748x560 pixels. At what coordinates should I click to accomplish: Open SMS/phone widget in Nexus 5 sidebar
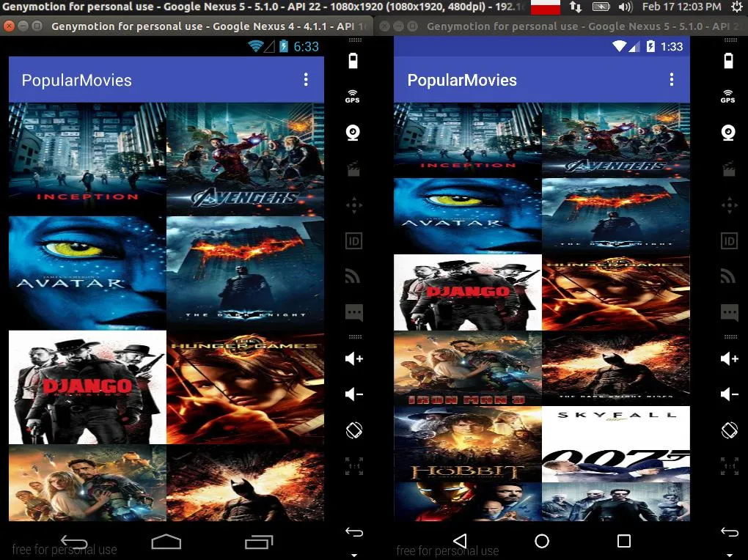pyautogui.click(x=729, y=312)
